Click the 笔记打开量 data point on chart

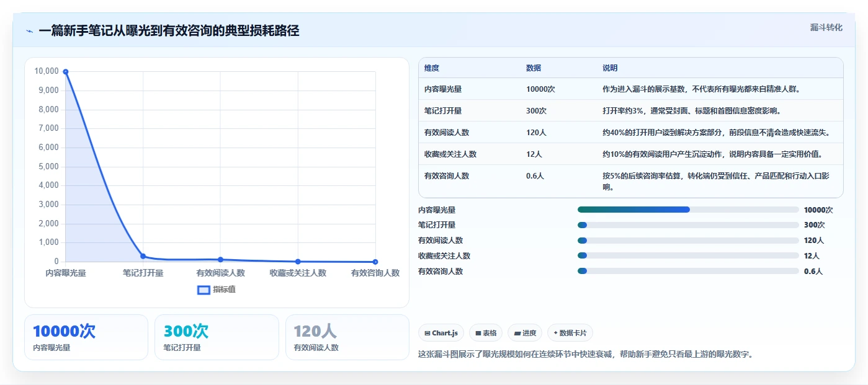tap(143, 256)
